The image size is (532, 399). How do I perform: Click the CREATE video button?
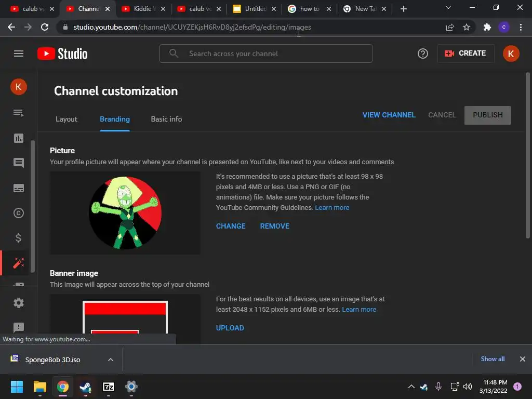click(x=465, y=54)
